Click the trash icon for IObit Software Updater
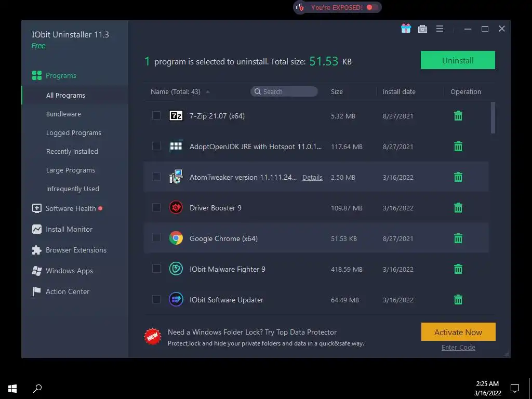Image resolution: width=532 pixels, height=399 pixels. point(458,300)
